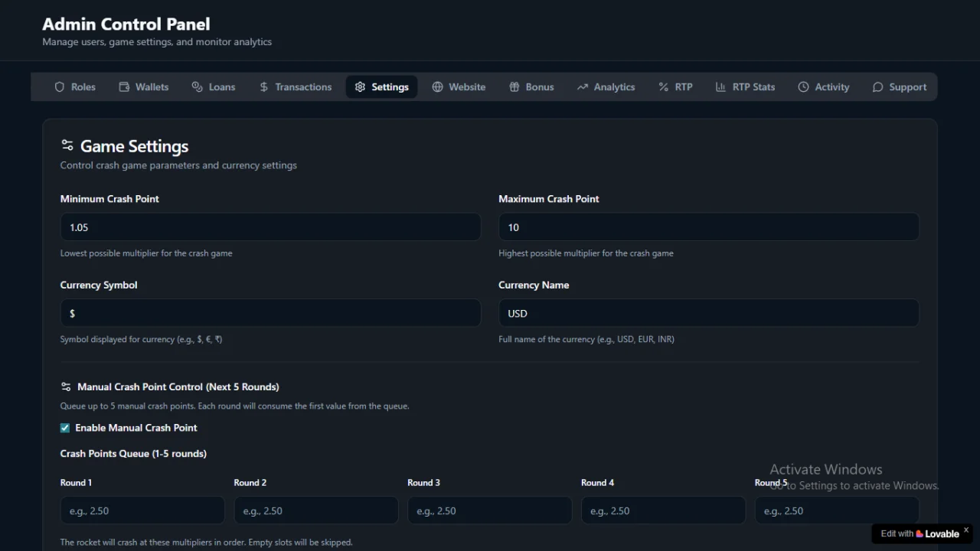Select the Website tab
This screenshot has height=551, width=980.
click(459, 87)
